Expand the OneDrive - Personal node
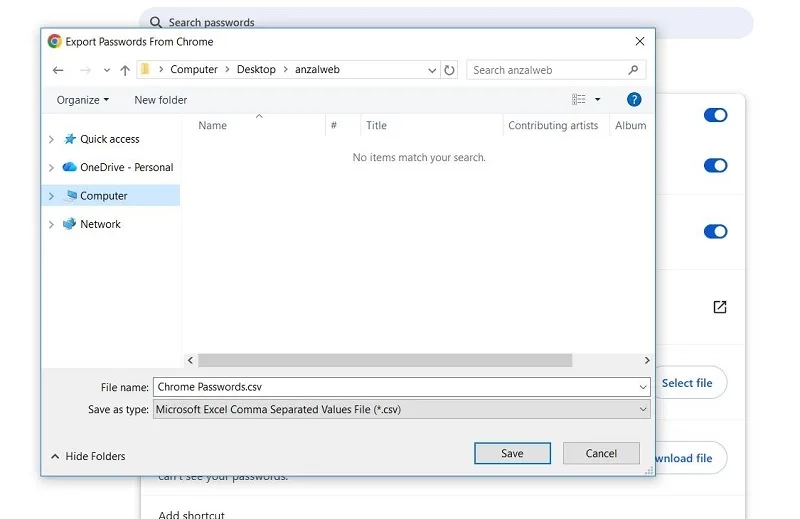This screenshot has width=800, height=519. click(51, 167)
